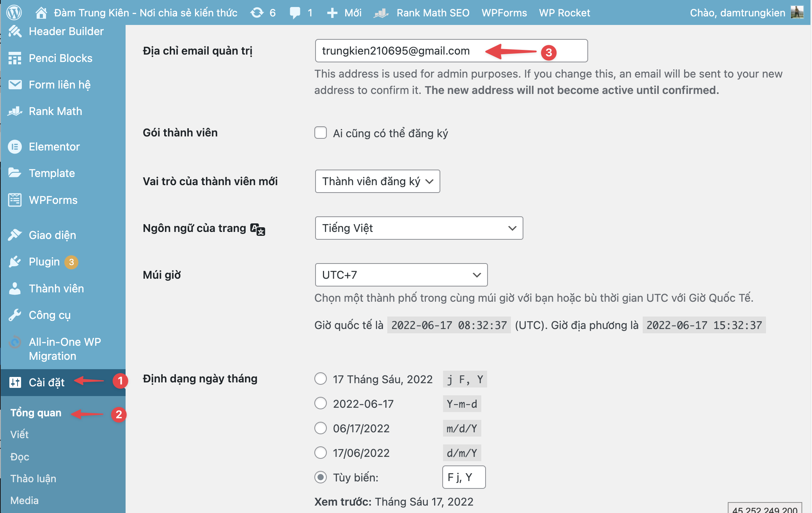Click the Thành viên user icon

click(15, 288)
